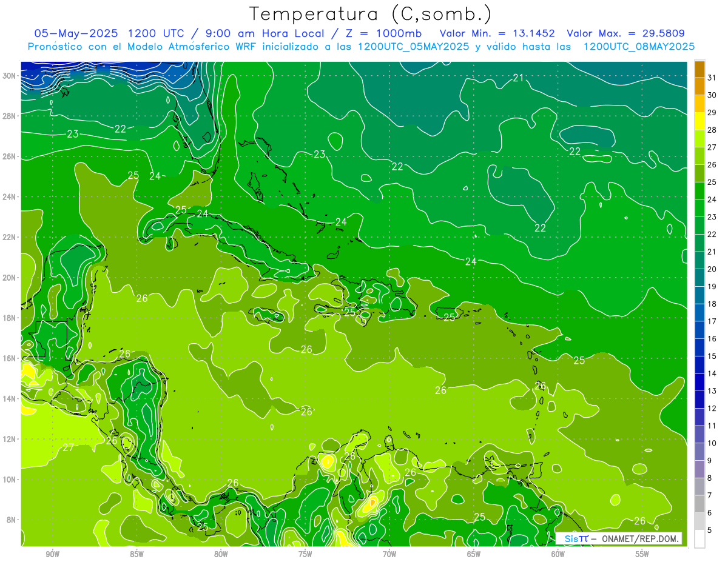
Task: Click the legend value label 31
Action: pyautogui.click(x=712, y=78)
